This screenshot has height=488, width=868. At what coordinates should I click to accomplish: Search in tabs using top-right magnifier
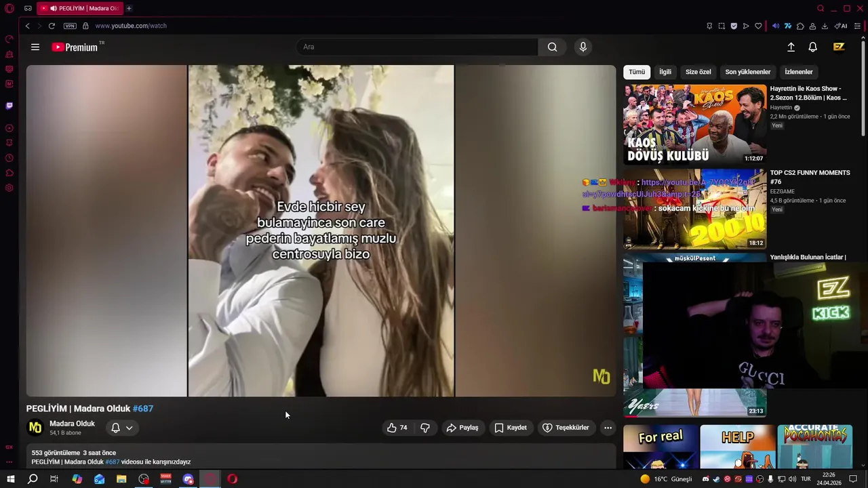(x=821, y=8)
